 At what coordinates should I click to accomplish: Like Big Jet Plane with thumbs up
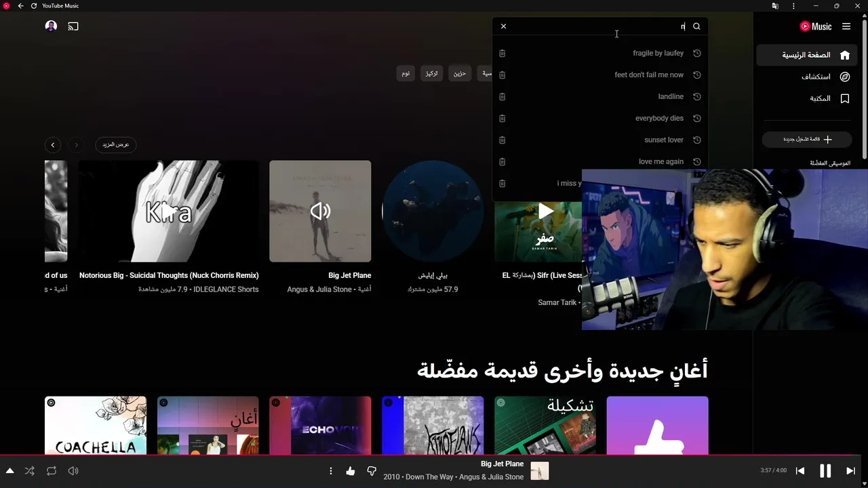tap(351, 471)
